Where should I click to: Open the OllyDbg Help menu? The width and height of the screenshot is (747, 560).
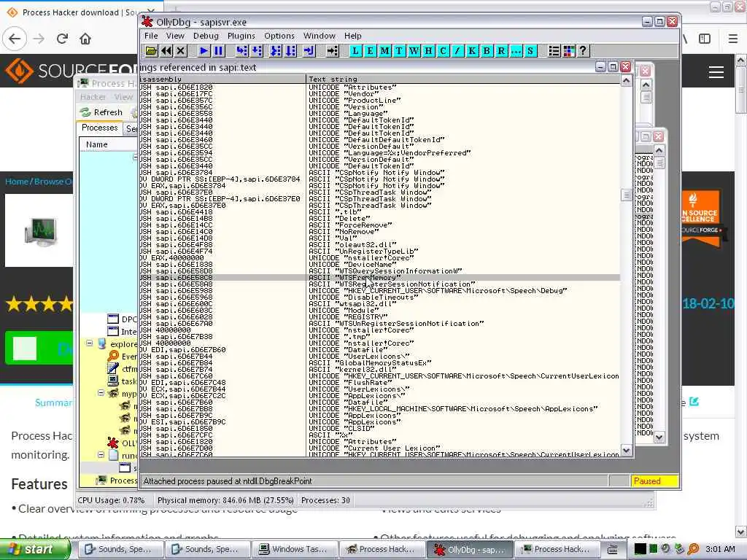pyautogui.click(x=352, y=36)
